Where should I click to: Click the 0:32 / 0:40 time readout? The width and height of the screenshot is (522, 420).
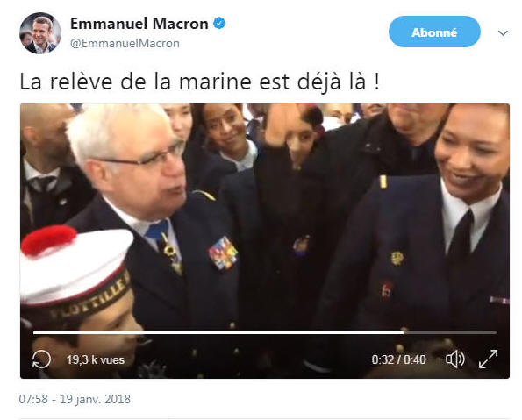click(x=398, y=359)
